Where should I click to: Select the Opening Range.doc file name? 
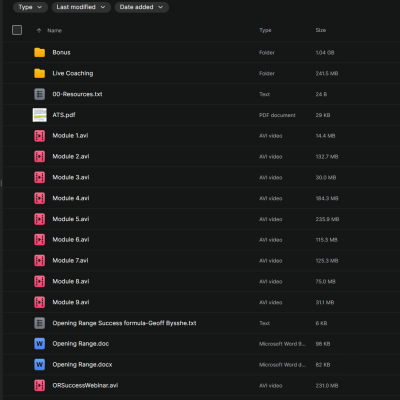click(x=81, y=344)
